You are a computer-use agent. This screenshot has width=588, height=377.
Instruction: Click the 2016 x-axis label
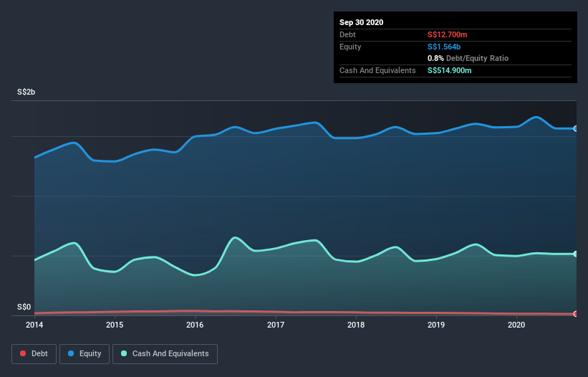195,325
